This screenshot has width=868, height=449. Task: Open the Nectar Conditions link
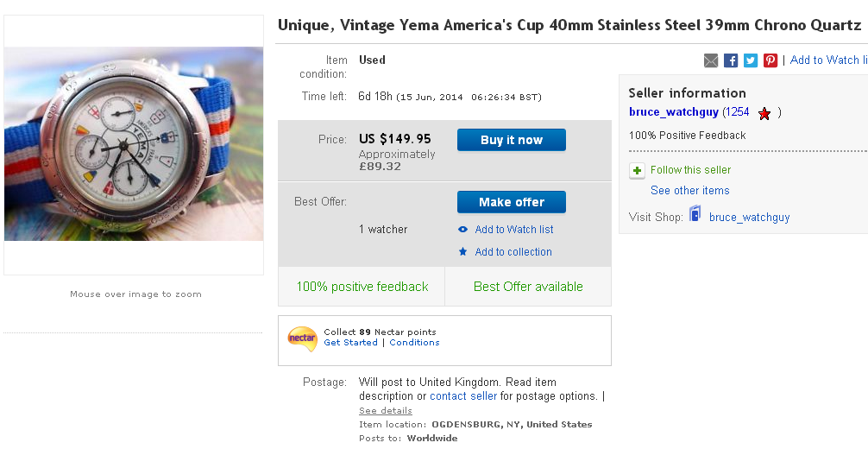[414, 343]
